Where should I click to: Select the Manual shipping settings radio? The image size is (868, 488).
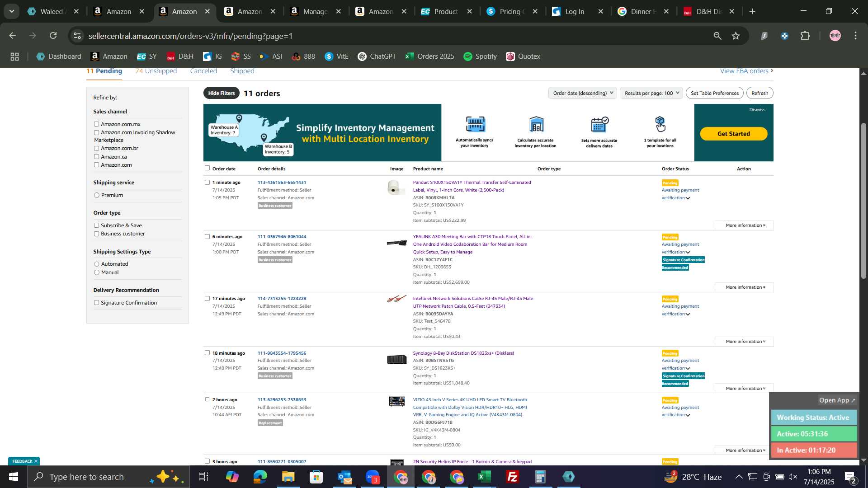96,272
